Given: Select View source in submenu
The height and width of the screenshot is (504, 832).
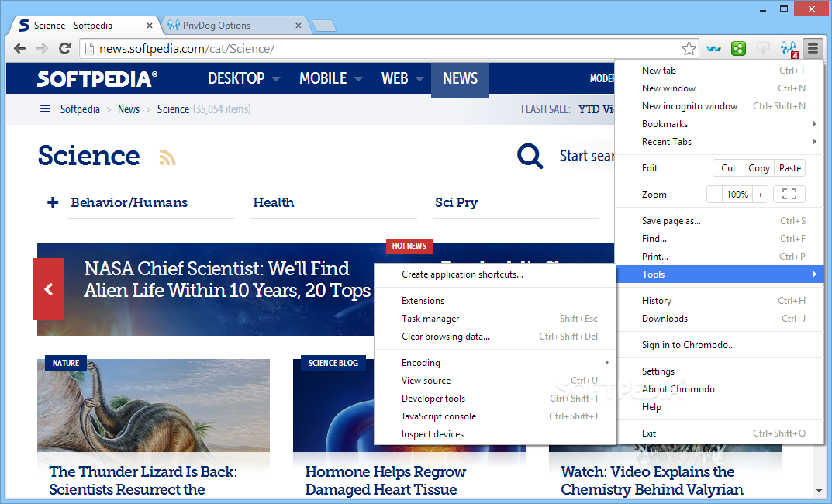Looking at the screenshot, I should 495,381.
